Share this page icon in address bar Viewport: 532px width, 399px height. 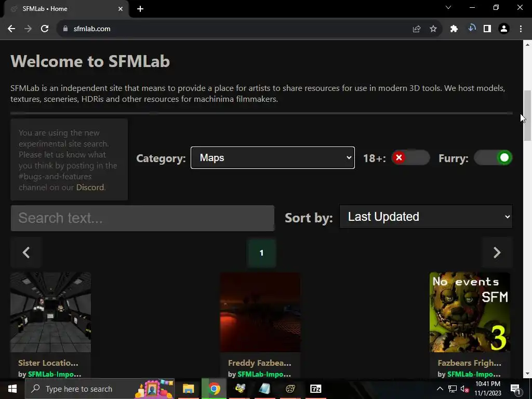(x=417, y=29)
